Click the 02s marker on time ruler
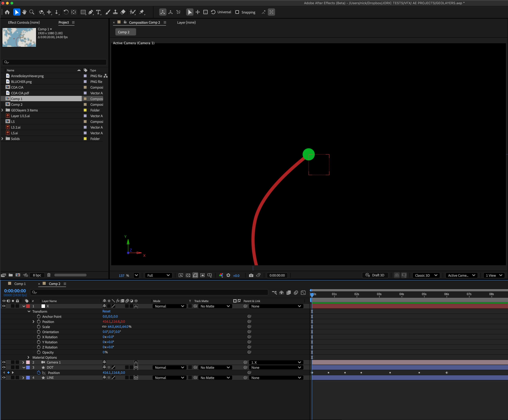 pos(357,294)
